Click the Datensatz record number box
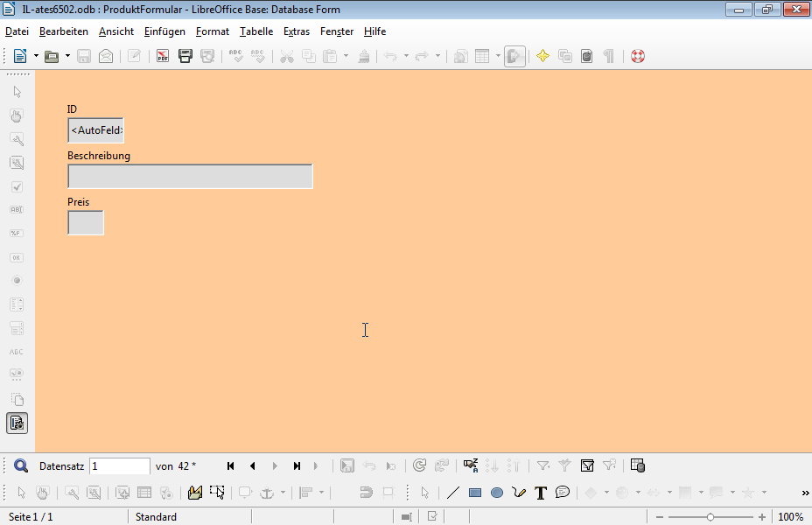This screenshot has height=525, width=812. (x=120, y=466)
